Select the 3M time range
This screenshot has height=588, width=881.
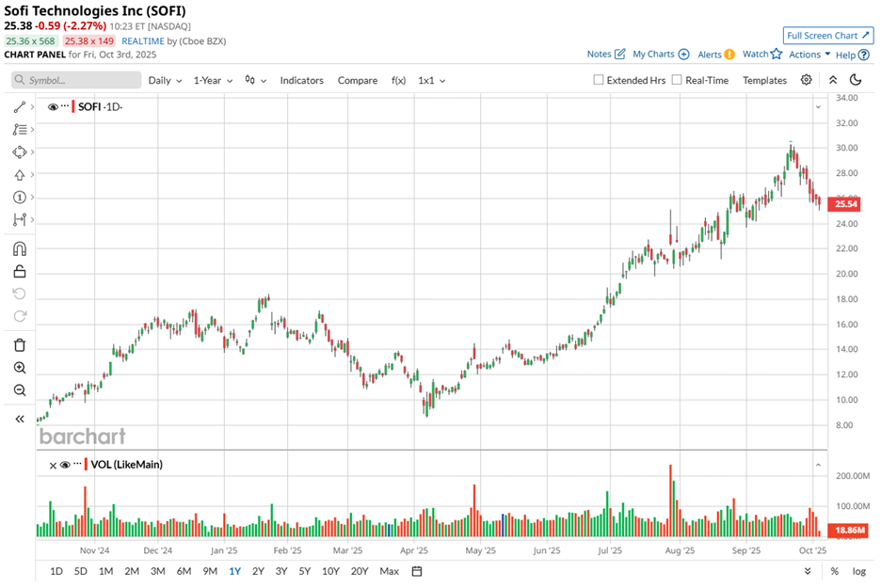[x=158, y=571]
